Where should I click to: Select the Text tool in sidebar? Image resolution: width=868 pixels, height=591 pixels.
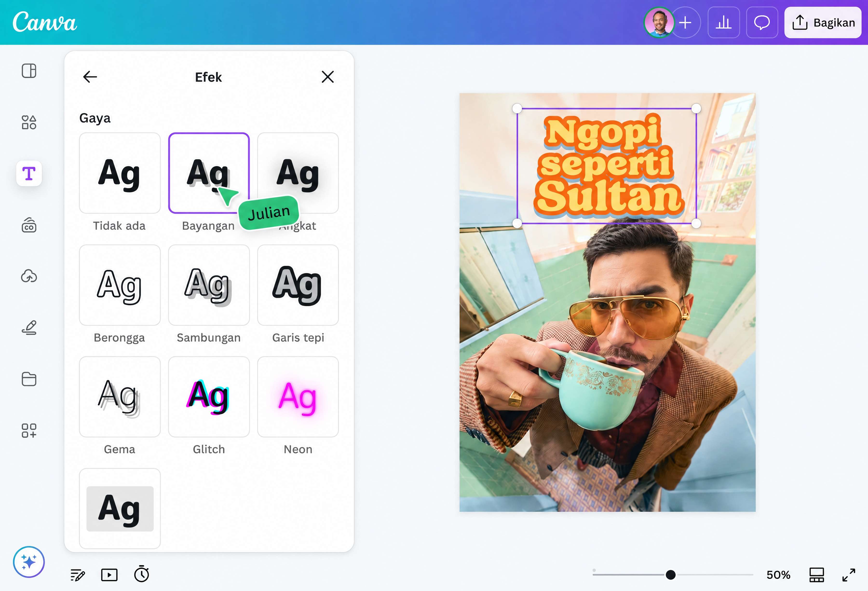[29, 173]
